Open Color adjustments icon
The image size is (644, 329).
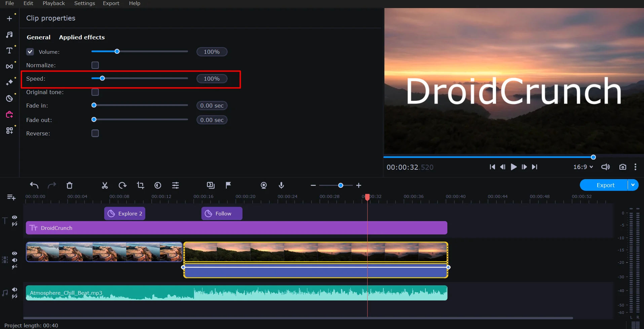click(158, 185)
